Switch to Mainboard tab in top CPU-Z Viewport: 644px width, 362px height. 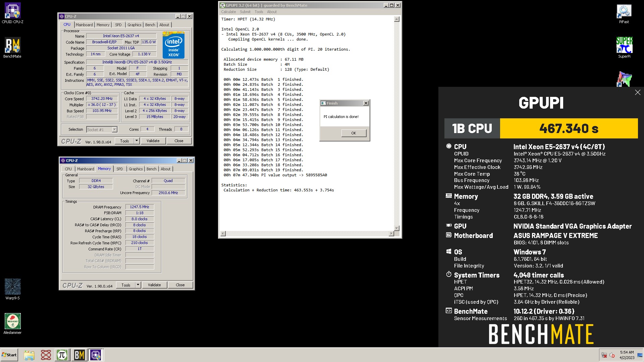coord(84,25)
